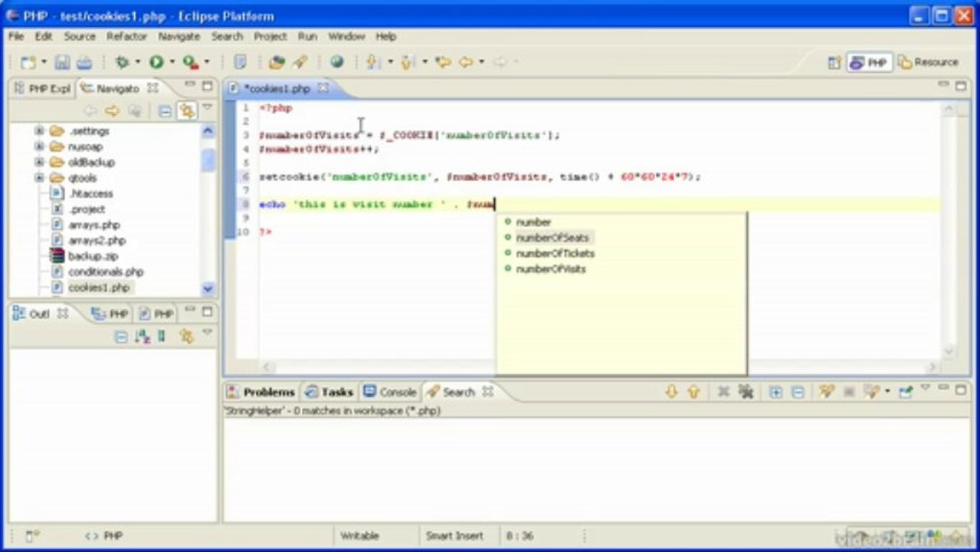Save the file with the disk icon

[x=62, y=62]
